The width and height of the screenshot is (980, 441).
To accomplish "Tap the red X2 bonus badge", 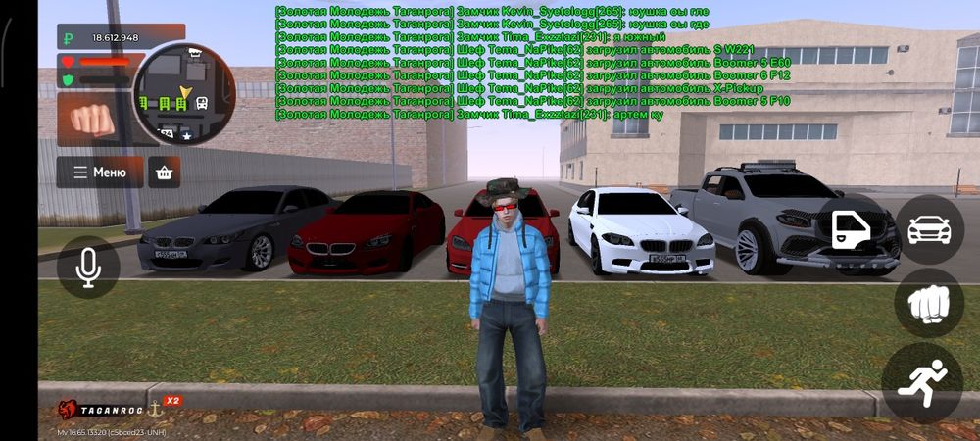I will 172,401.
